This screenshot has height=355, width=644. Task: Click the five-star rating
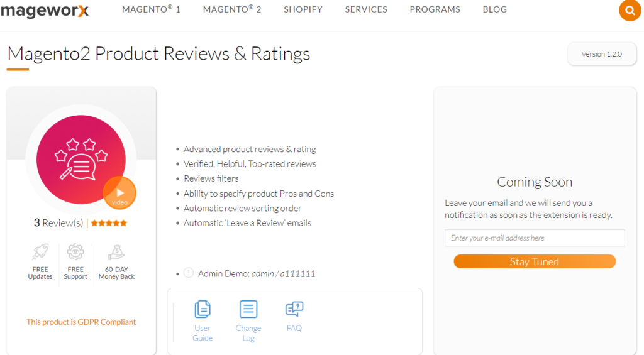109,223
